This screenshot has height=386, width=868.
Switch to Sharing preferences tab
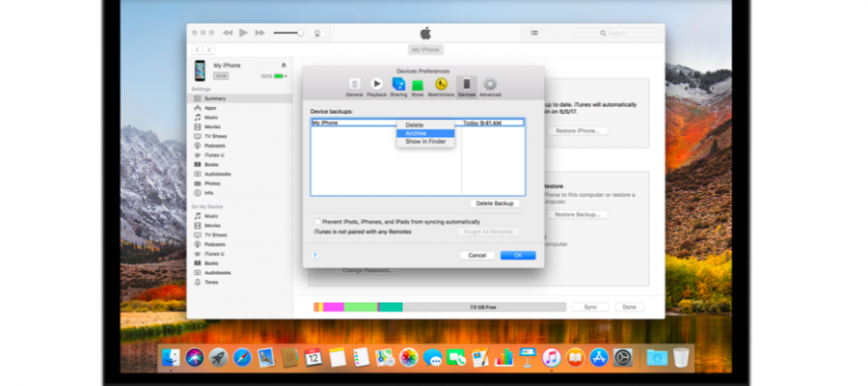pyautogui.click(x=398, y=88)
